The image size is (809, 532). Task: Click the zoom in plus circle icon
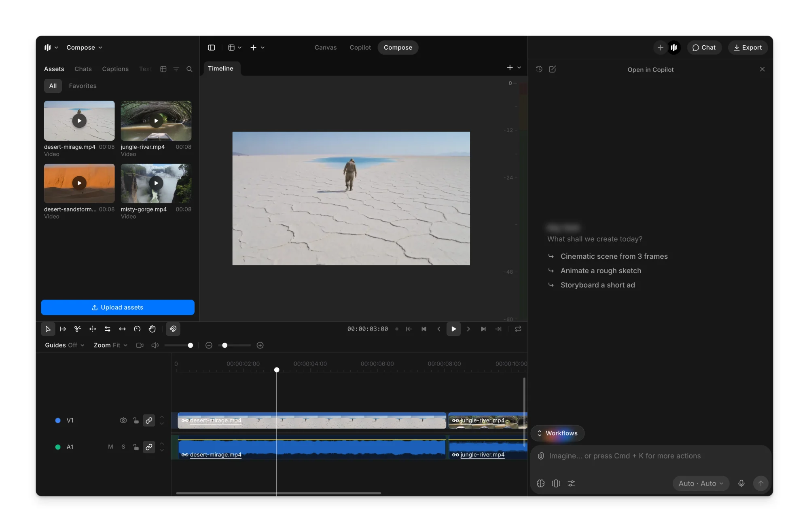260,345
